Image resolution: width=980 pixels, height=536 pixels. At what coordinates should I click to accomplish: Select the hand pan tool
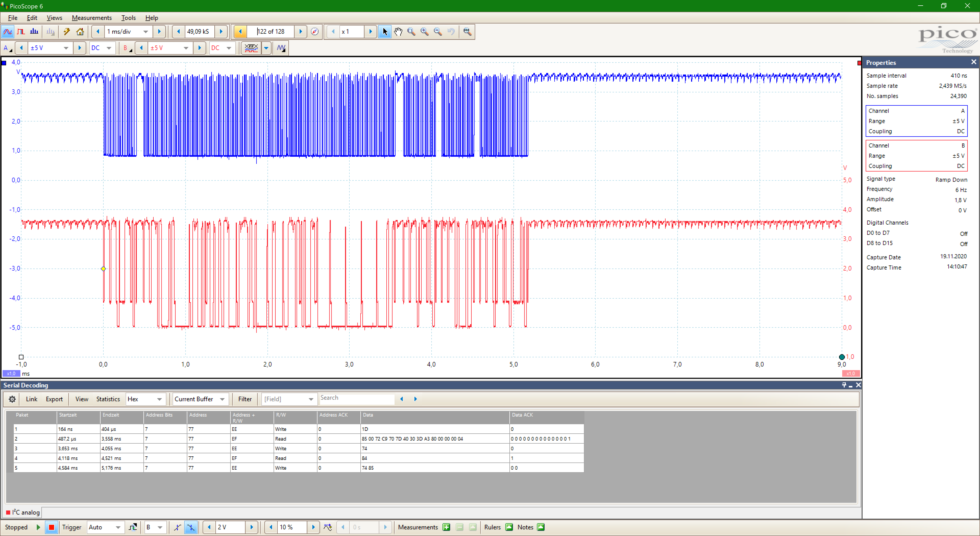(398, 32)
